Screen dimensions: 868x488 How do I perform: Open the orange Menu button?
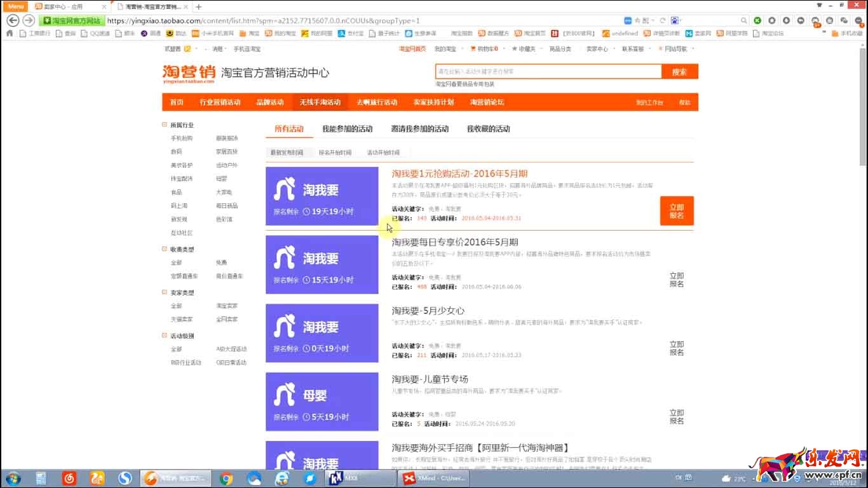(x=16, y=6)
